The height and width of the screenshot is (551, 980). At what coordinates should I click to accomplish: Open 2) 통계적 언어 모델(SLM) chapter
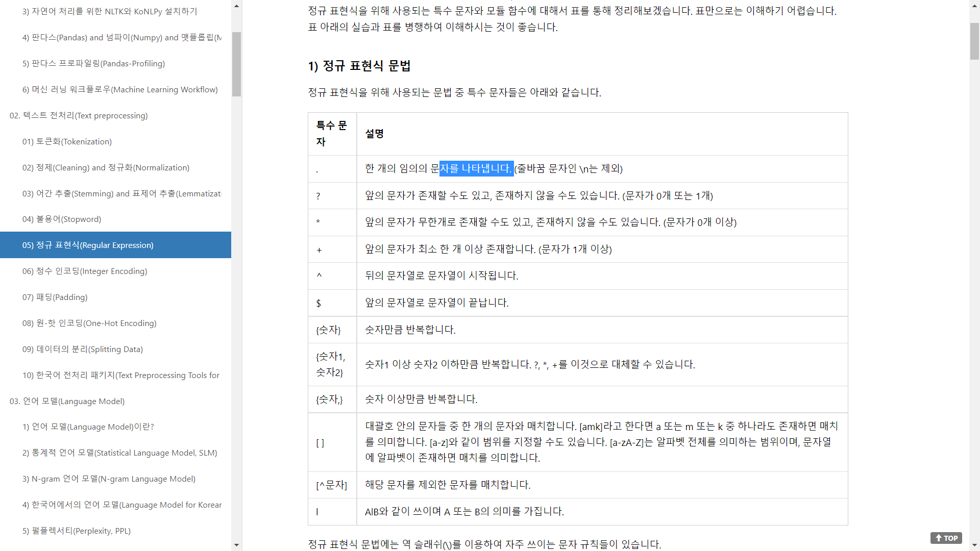(119, 453)
